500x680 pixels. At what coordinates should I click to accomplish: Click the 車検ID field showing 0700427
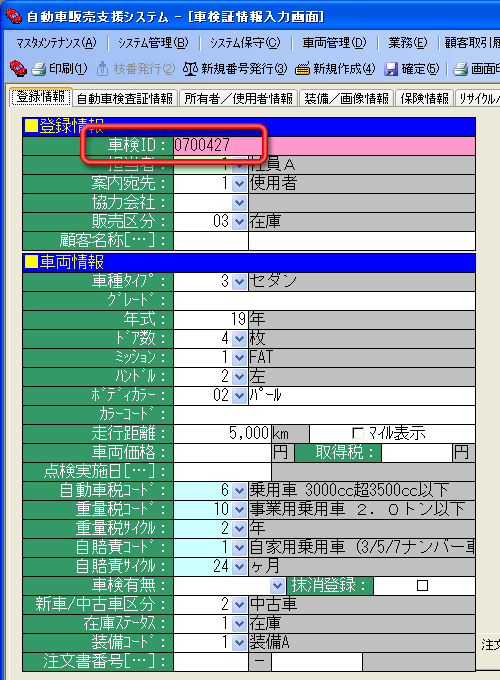coord(324,145)
